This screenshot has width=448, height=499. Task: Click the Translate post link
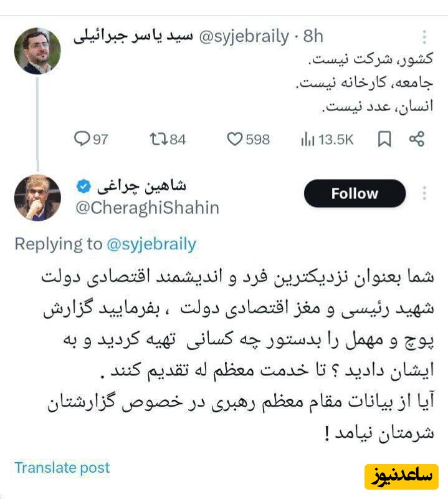62,467
